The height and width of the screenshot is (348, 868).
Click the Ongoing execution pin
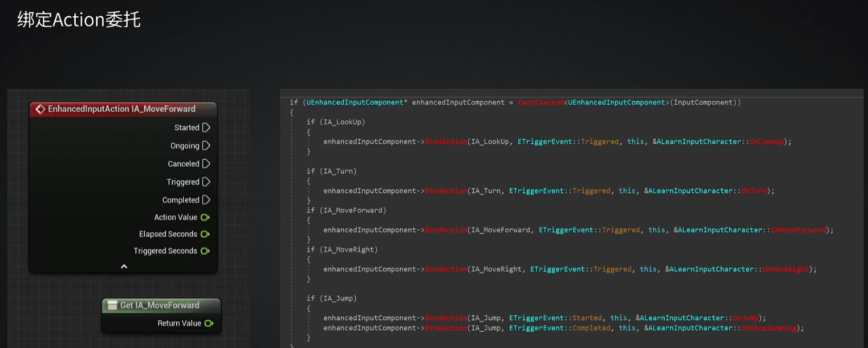(206, 145)
